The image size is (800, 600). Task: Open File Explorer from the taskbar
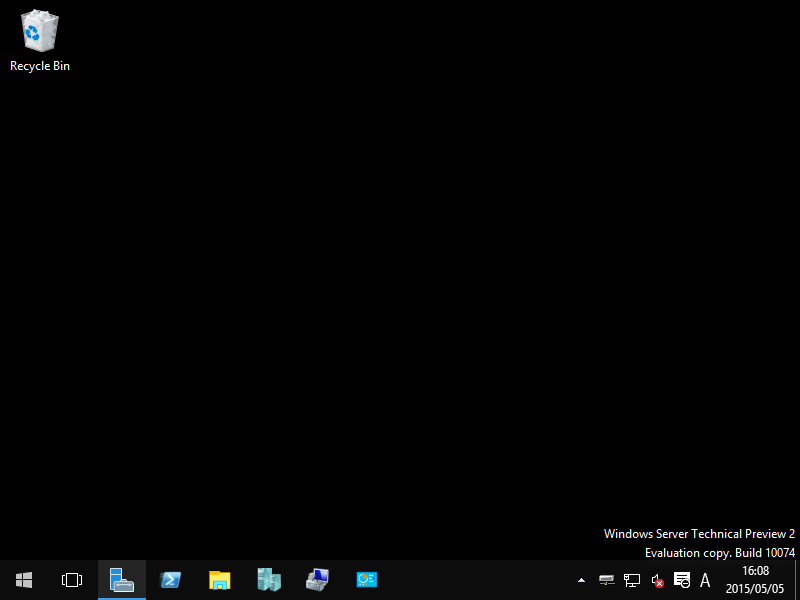coord(219,580)
